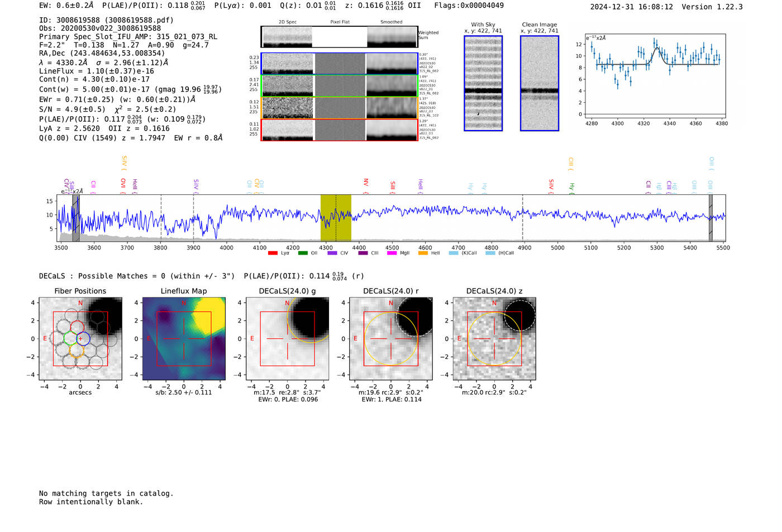This screenshot has height=532, width=782.
Task: Click the Flags:0x00004049 header text
Action: pos(469,6)
